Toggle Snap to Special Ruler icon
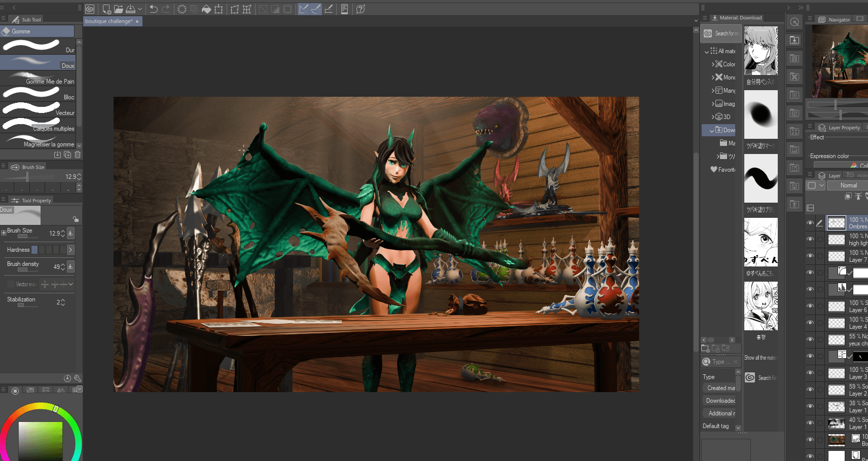868x461 pixels. point(316,9)
